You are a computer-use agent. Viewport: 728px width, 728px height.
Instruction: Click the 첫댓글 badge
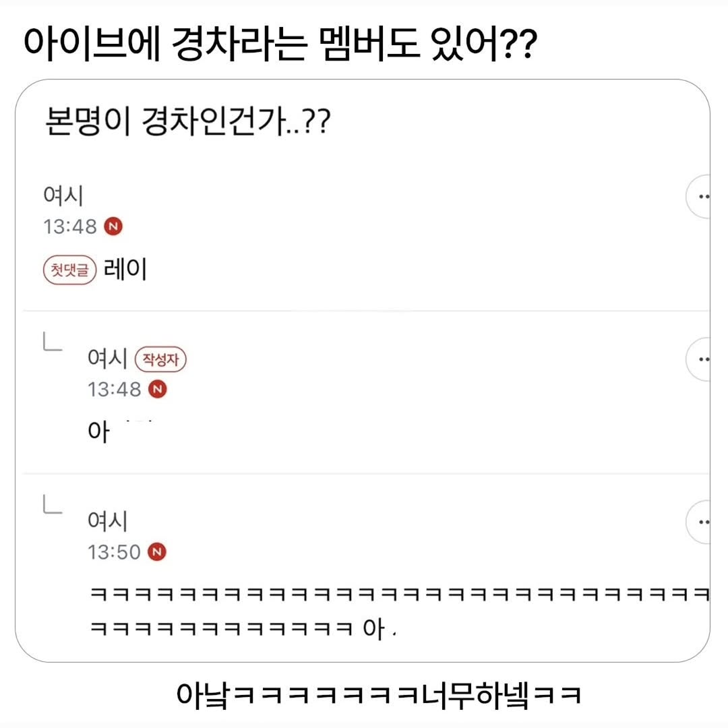pos(70,270)
